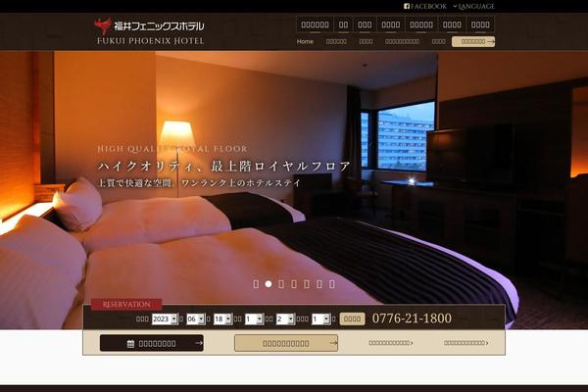Screen dimensions: 588x392
Task: Click the dark button with the calendar icon
Action: [x=152, y=343]
